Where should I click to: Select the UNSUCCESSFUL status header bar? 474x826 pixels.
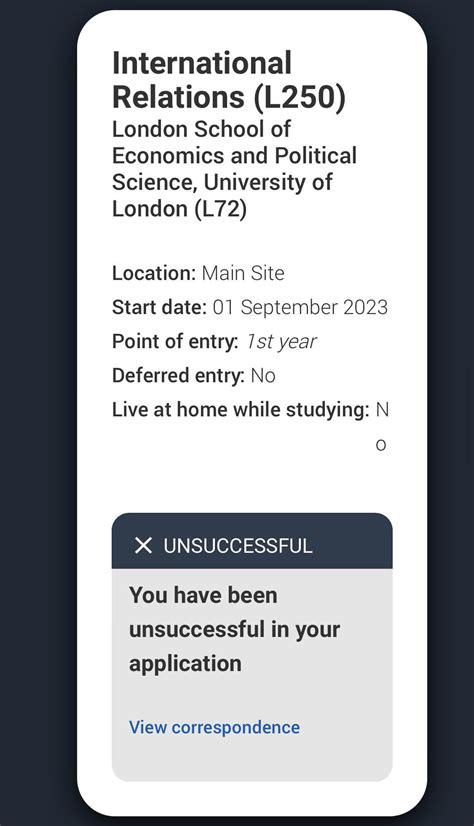point(252,541)
